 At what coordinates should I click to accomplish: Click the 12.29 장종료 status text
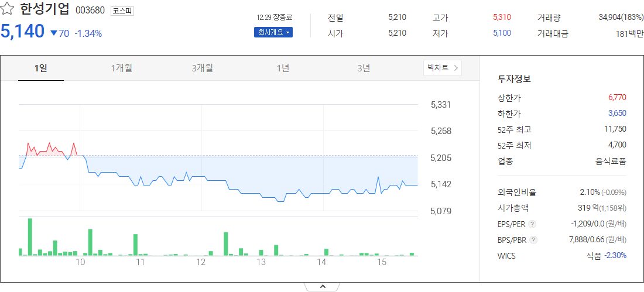275,18
